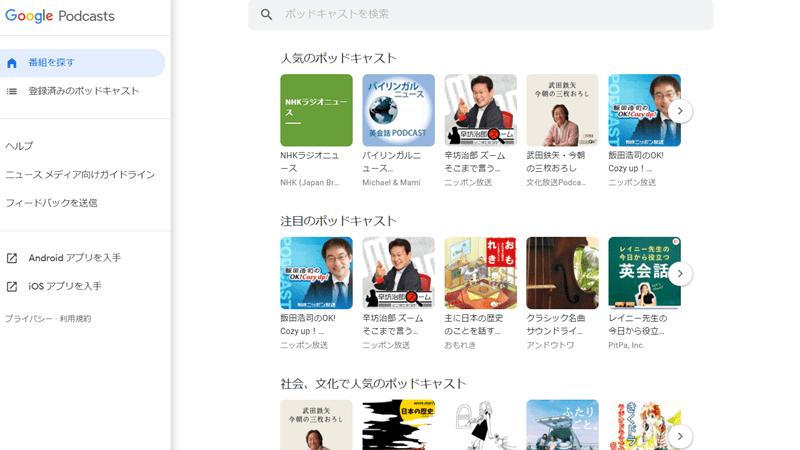Click 武田鉄矢・今朝の三枚おろし title text
This screenshot has width=800, height=450.
click(556, 162)
